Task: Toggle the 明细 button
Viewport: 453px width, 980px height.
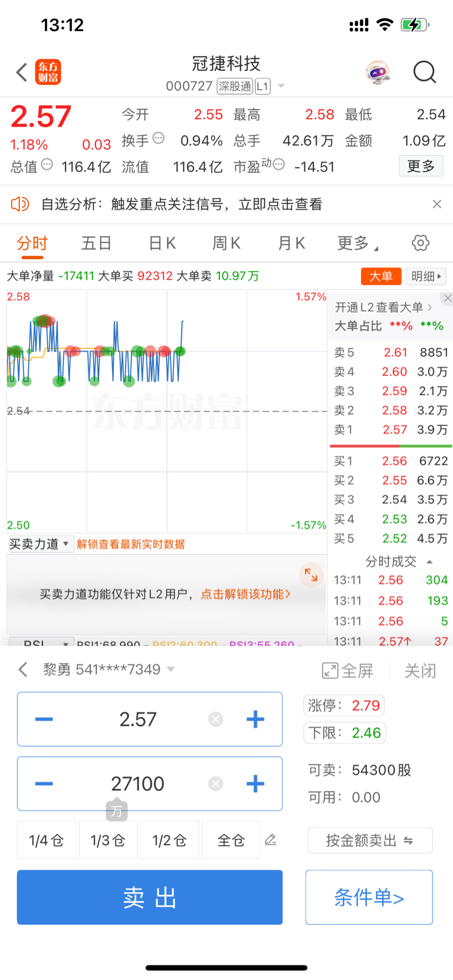Action: tap(426, 276)
